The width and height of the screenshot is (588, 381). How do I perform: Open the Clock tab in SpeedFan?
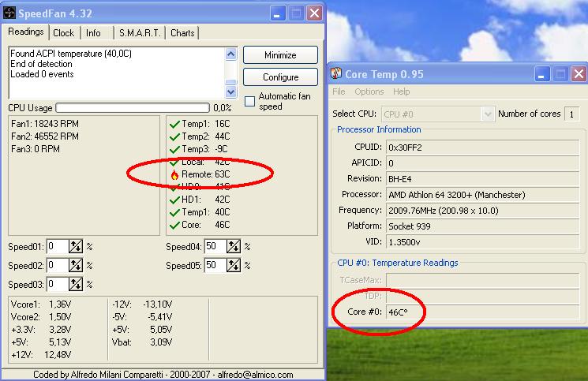coord(64,33)
